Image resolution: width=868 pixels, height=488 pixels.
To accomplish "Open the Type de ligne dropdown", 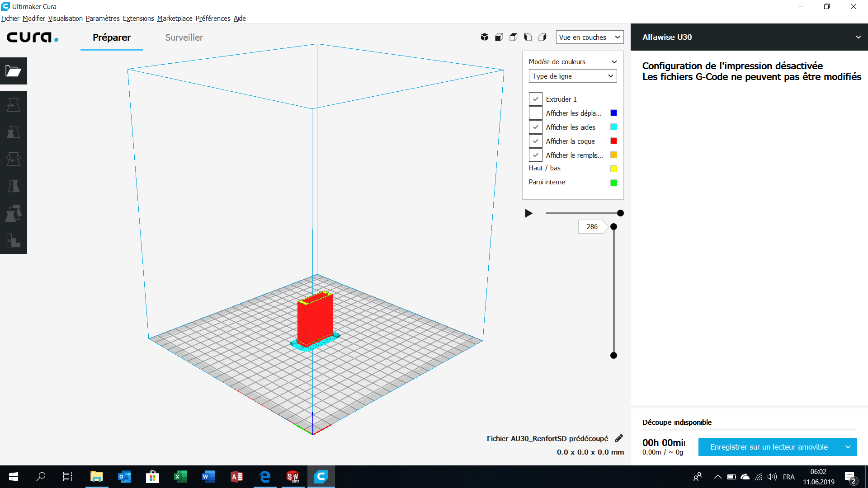I will [x=572, y=76].
